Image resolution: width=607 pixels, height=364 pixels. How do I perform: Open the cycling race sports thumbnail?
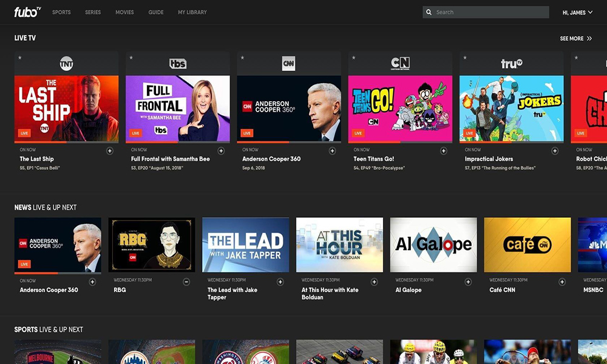433,352
